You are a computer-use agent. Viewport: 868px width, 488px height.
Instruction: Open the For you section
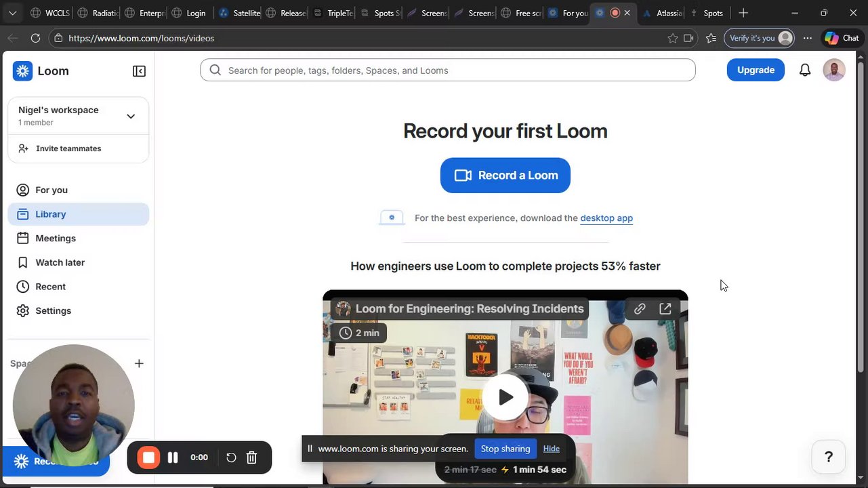[x=79, y=190]
